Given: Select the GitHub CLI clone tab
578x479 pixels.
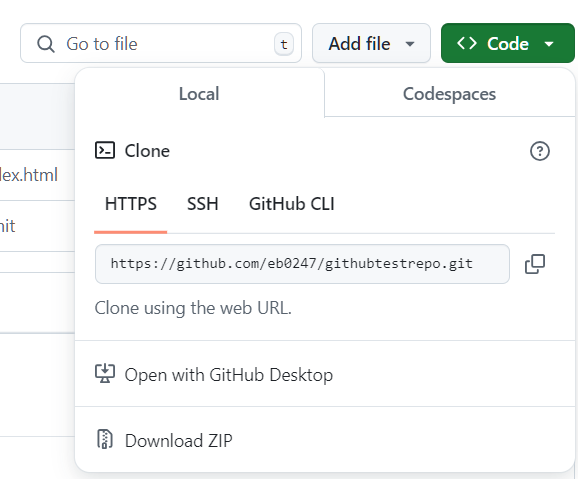Looking at the screenshot, I should coord(292,204).
